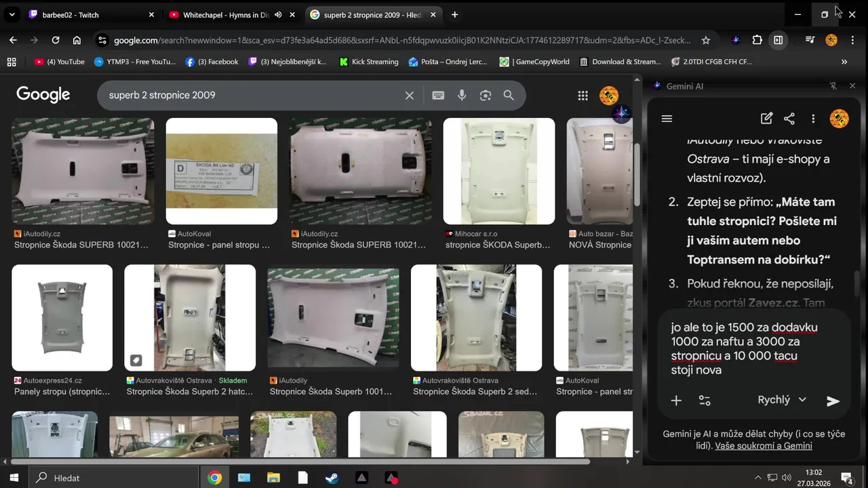Open the tab search dropdown arrow

[x=12, y=15]
